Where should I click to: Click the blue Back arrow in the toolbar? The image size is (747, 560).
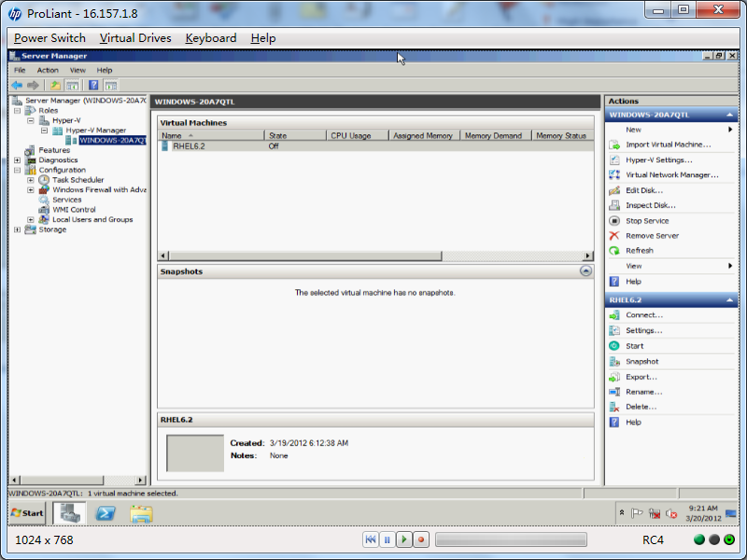(x=17, y=85)
